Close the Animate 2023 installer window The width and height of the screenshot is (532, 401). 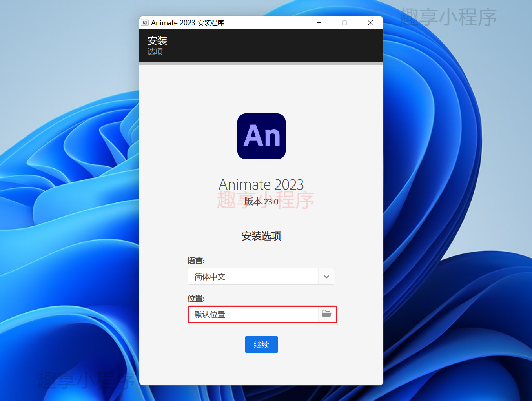tap(370, 23)
